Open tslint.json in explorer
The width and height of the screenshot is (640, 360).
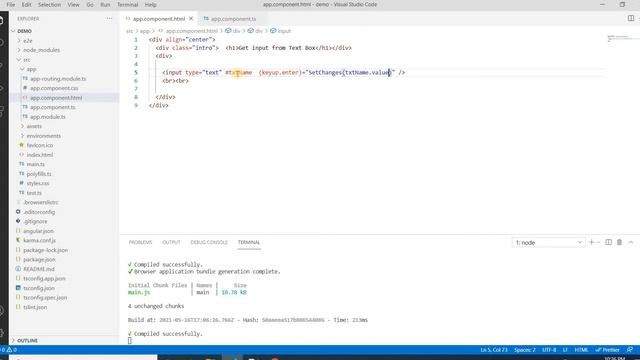point(35,307)
